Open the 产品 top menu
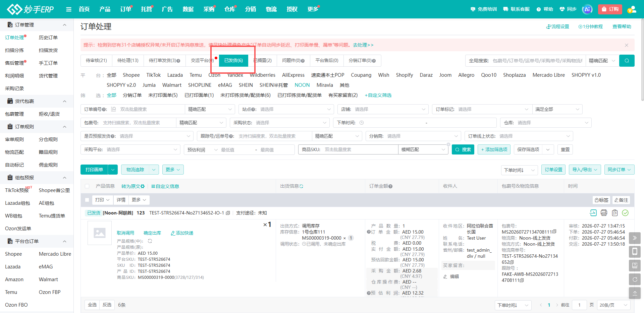 click(105, 9)
